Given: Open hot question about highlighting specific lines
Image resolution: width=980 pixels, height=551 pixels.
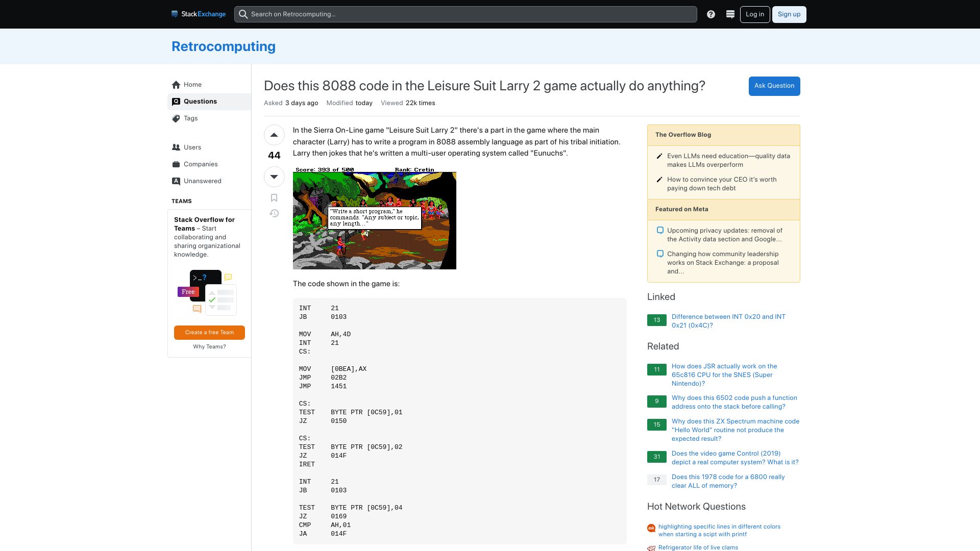Looking at the screenshot, I should pos(719,531).
